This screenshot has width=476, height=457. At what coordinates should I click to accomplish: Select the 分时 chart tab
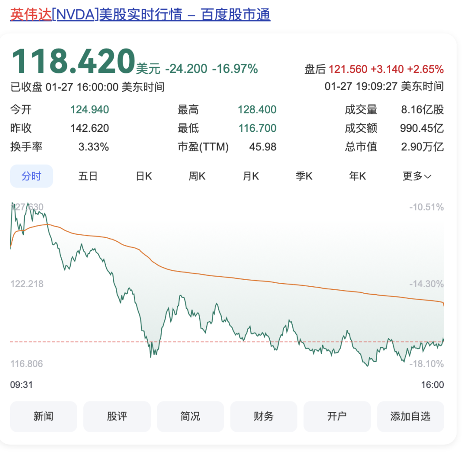[32, 176]
